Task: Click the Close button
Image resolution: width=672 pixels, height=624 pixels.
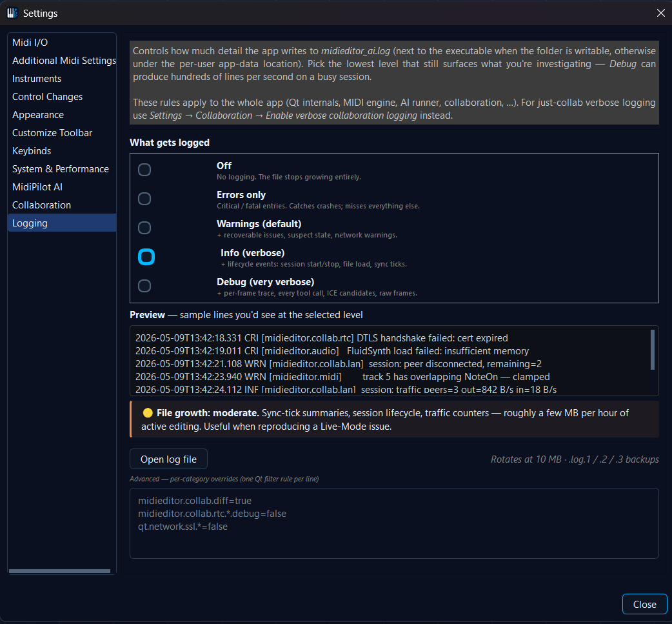Action: [x=644, y=604]
